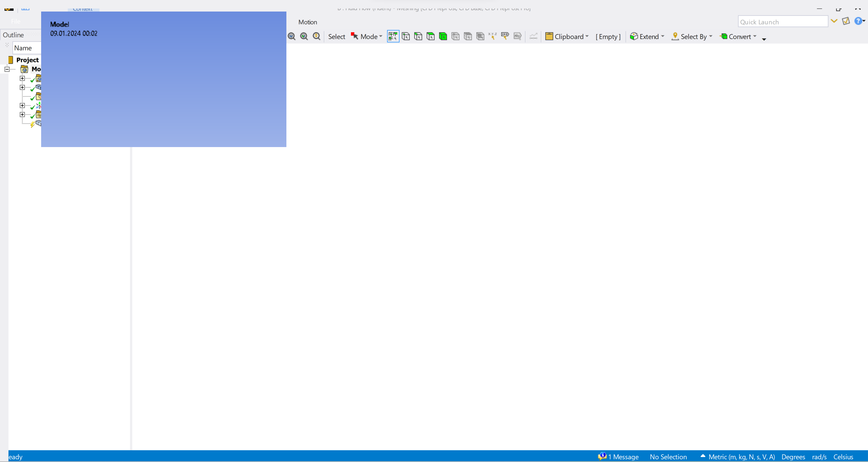Open the File menu
This screenshot has width=868, height=462.
coord(16,21)
